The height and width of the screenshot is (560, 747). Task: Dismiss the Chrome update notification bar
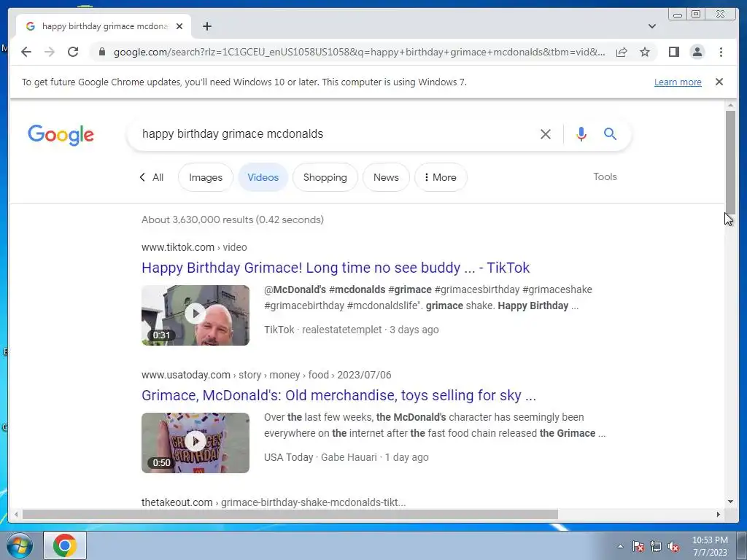click(719, 82)
